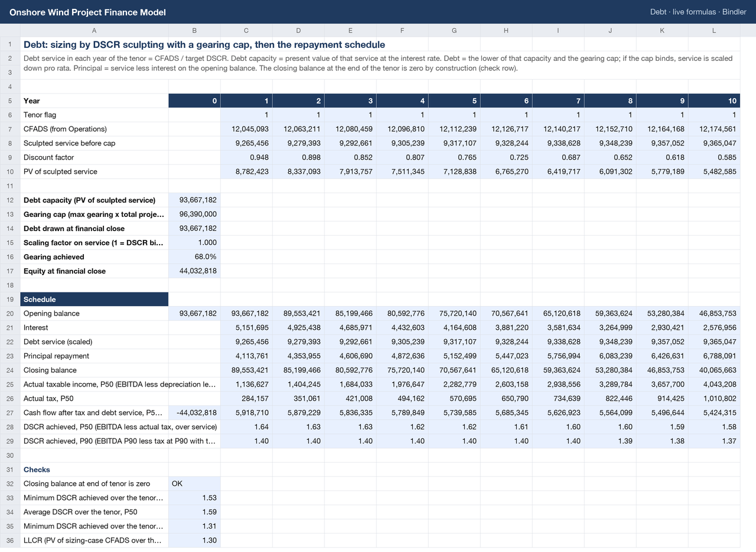Select interest value 5,151,695

pyautogui.click(x=246, y=327)
